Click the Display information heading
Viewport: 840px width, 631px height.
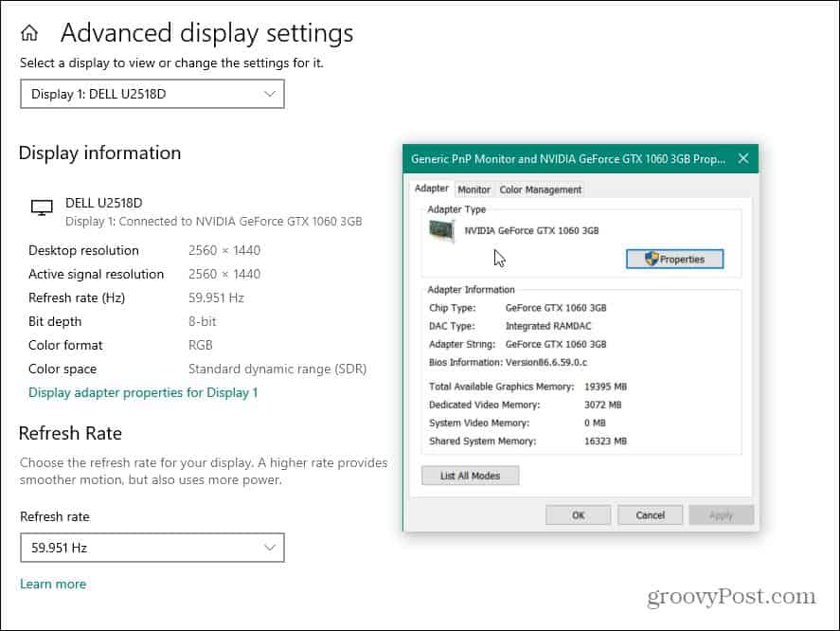[99, 153]
